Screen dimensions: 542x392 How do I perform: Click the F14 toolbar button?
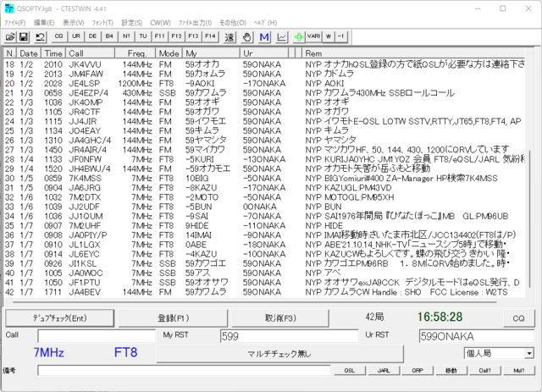coord(210,36)
